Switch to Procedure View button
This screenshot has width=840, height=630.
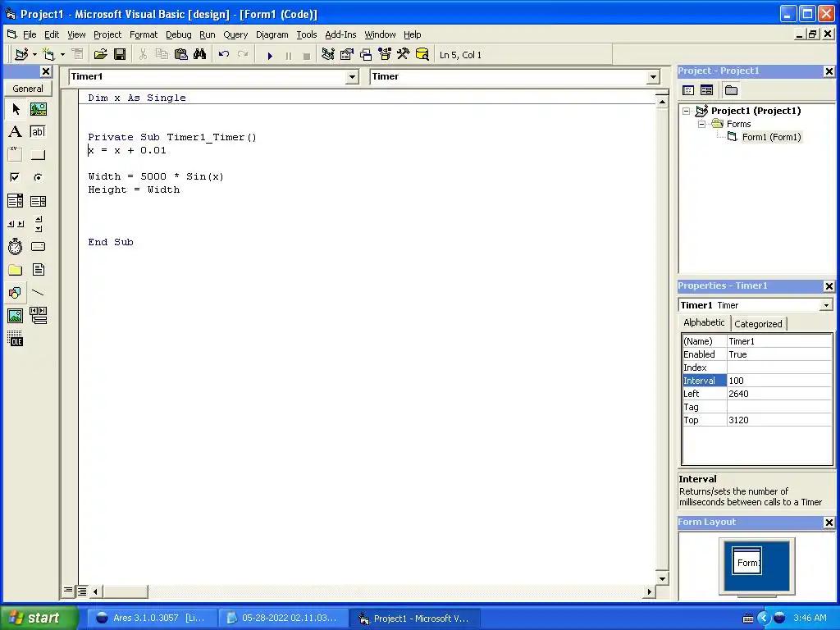[x=68, y=591]
